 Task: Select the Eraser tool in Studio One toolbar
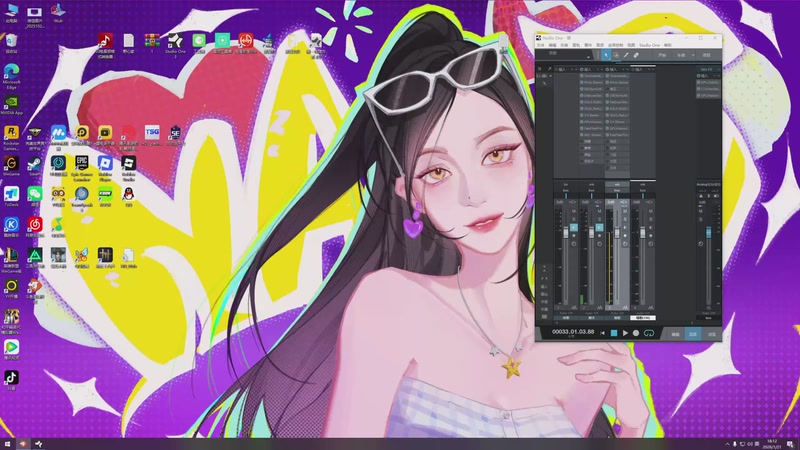pyautogui.click(x=636, y=55)
